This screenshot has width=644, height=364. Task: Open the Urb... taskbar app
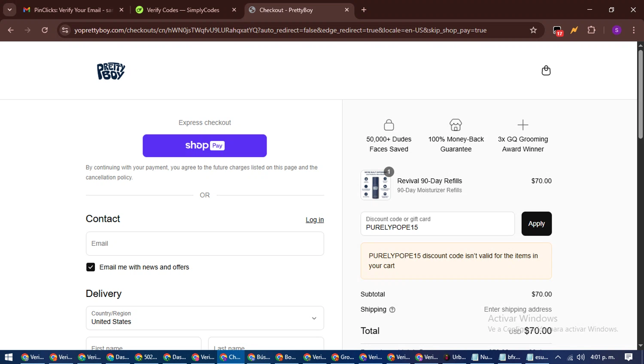pyautogui.click(x=454, y=357)
